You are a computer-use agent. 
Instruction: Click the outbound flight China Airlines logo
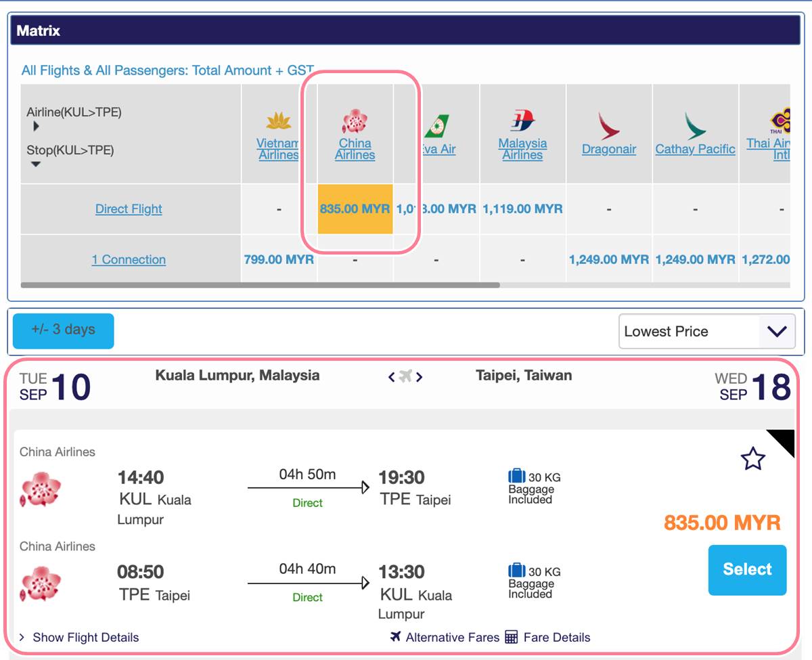point(41,489)
